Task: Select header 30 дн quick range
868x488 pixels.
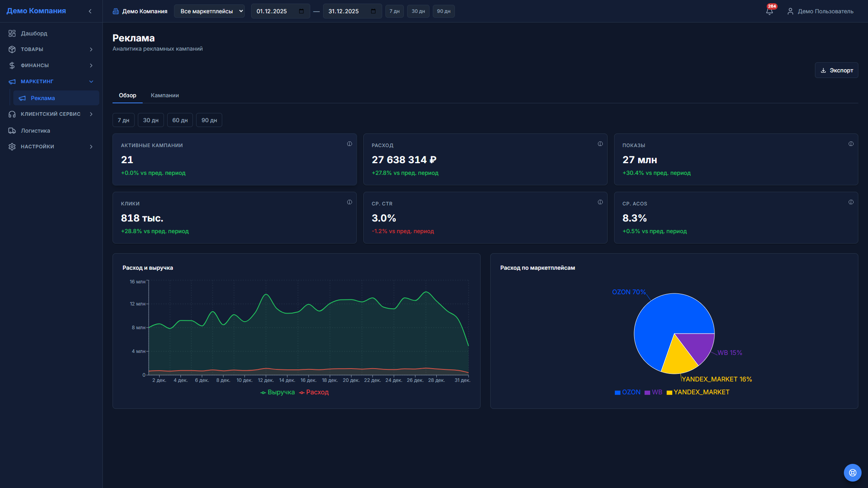Action: point(418,11)
